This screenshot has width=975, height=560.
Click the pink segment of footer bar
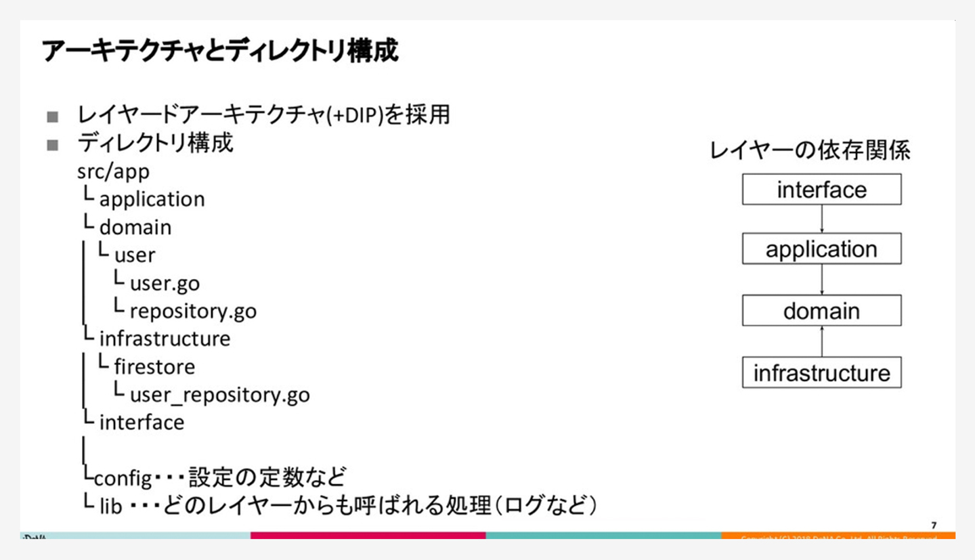point(368,536)
